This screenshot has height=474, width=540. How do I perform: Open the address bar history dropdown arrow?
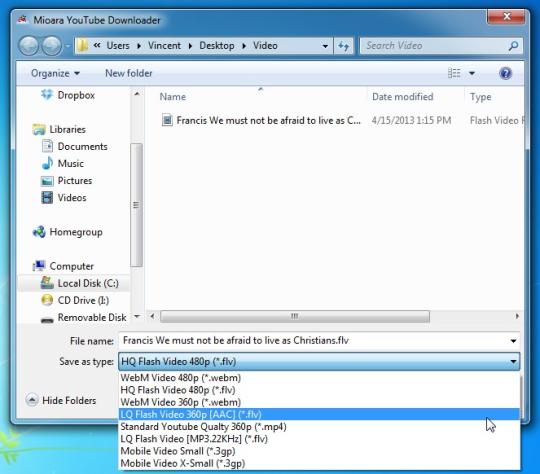(325, 46)
